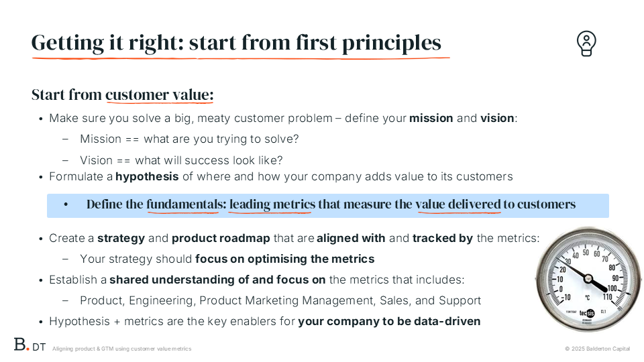Click the thermometer gauge image
The height and width of the screenshot is (362, 644).
[588, 279]
